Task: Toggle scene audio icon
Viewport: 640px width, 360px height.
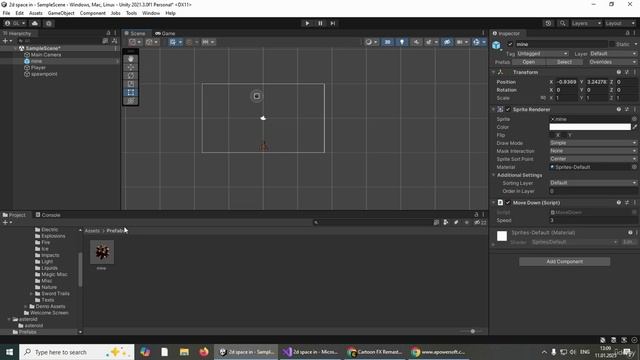Action: click(x=416, y=42)
